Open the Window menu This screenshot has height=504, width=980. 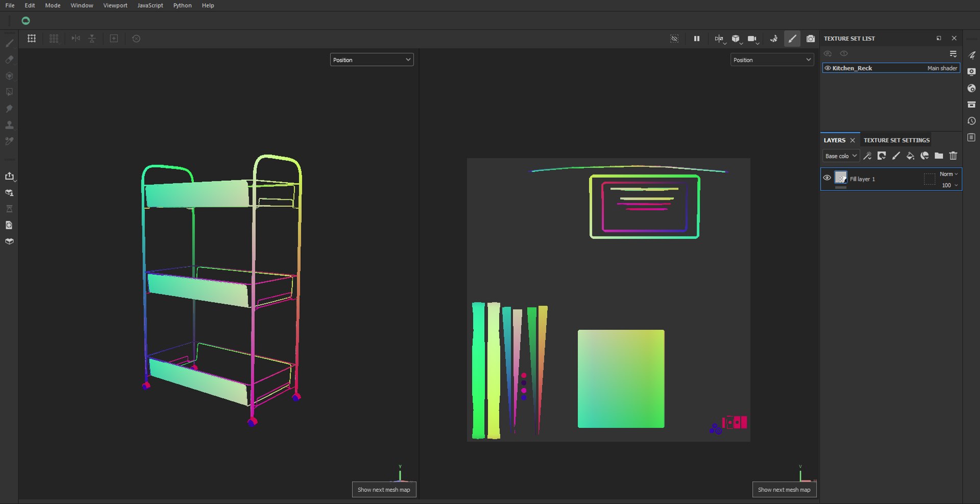82,6
